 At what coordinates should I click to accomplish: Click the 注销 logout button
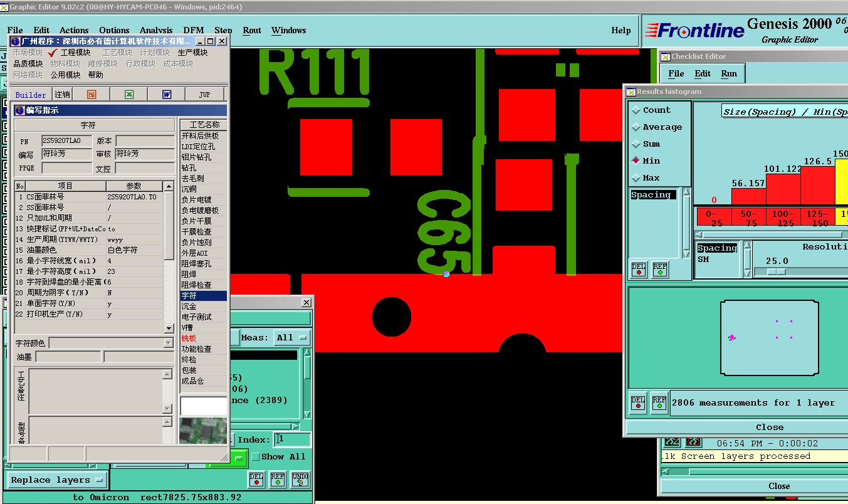62,94
